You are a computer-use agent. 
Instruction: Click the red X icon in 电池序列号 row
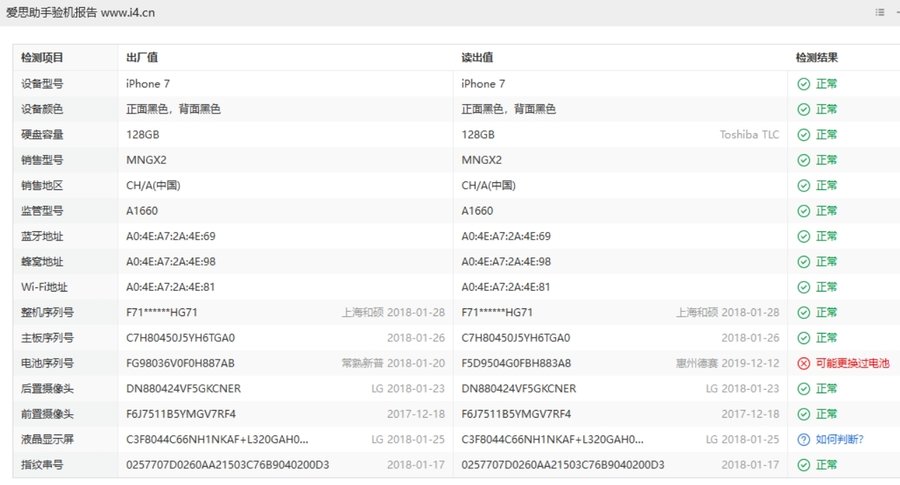click(804, 363)
